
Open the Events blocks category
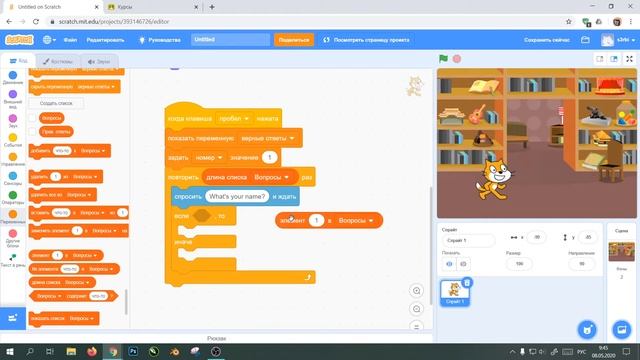[13, 140]
